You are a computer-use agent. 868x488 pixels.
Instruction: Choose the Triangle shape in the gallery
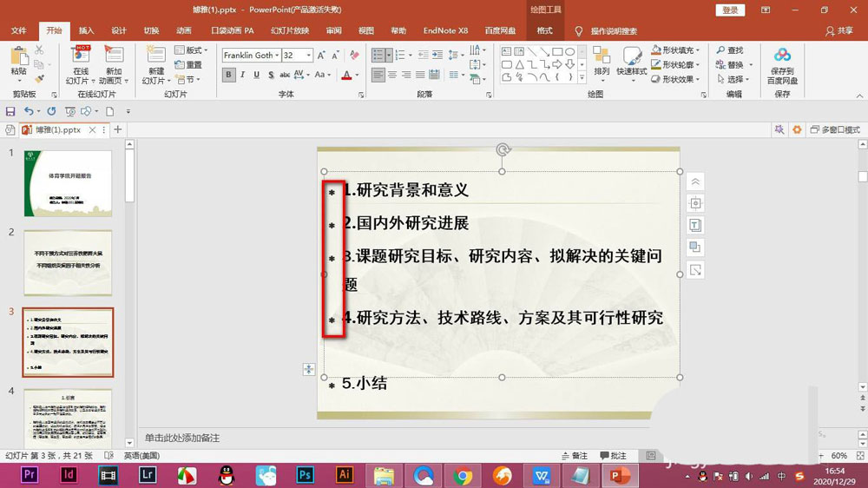click(519, 64)
